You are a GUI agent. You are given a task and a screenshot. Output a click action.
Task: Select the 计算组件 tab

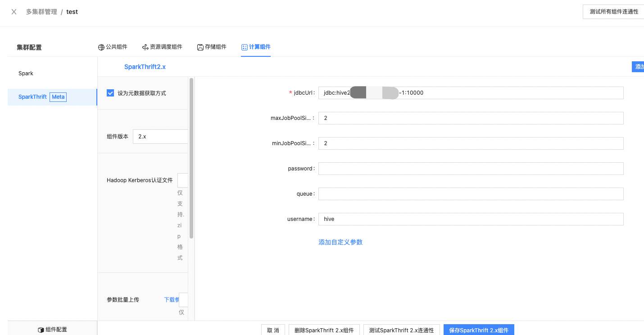click(x=256, y=47)
